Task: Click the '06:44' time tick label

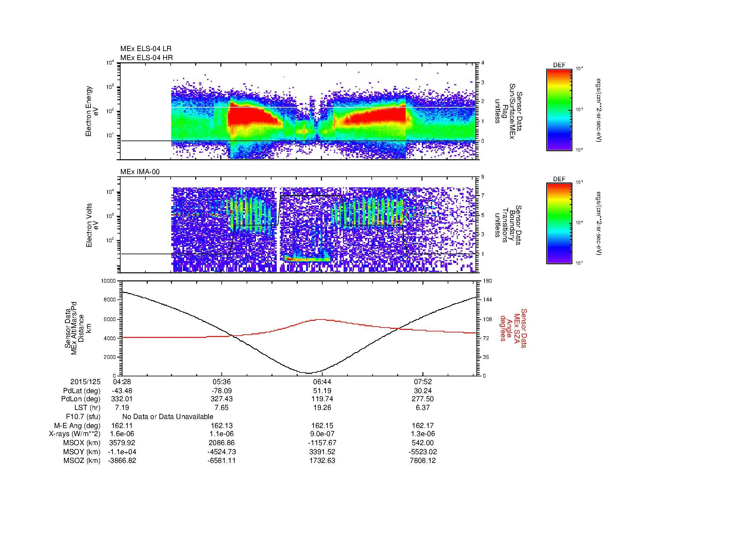Action: 322,382
